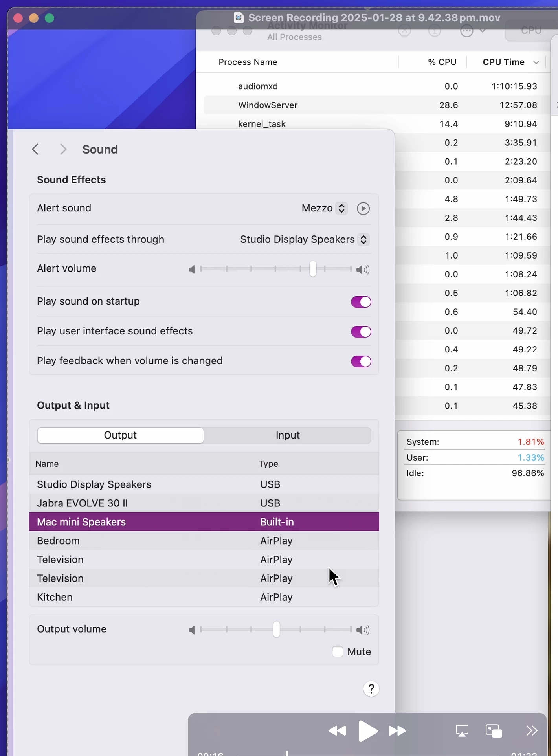The image size is (558, 756).
Task: Select Studio Display Speakers output device
Action: 204,484
